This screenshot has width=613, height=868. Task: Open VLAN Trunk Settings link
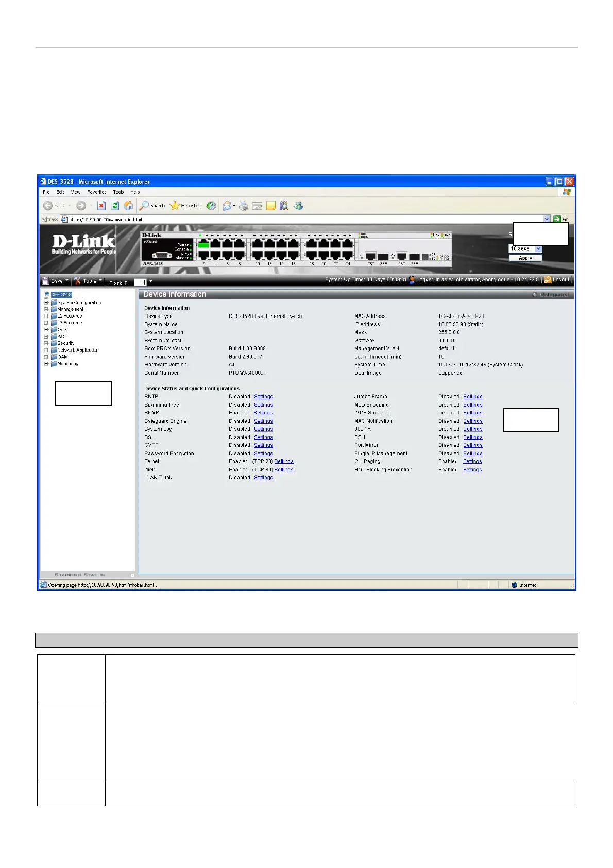click(263, 478)
